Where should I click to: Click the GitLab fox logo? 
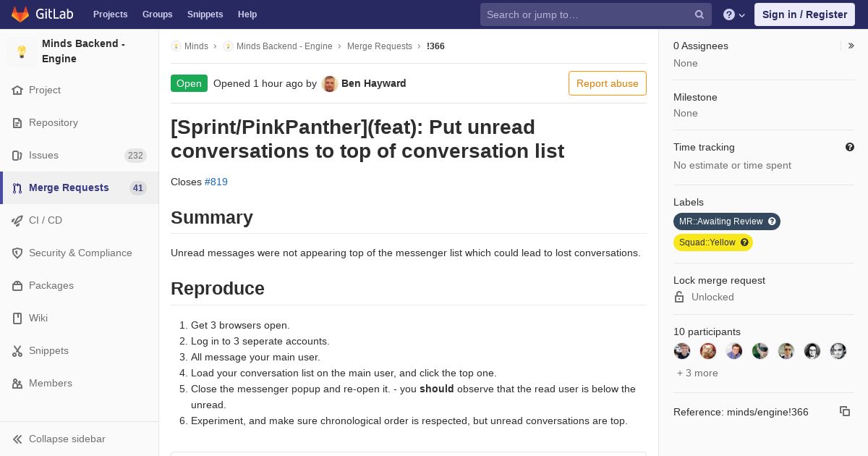(x=20, y=14)
